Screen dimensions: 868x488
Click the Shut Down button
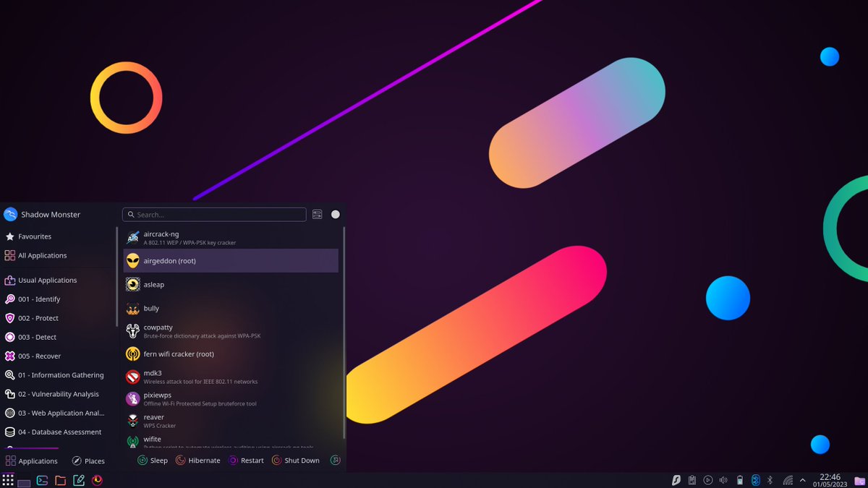click(296, 461)
